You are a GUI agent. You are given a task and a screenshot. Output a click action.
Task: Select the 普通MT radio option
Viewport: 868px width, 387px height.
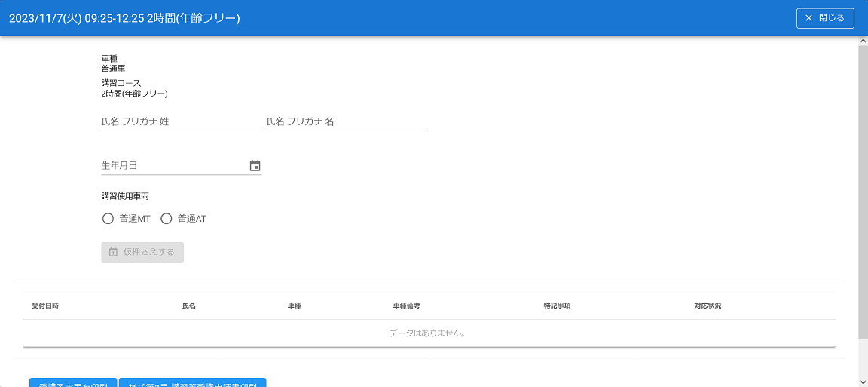(108, 219)
